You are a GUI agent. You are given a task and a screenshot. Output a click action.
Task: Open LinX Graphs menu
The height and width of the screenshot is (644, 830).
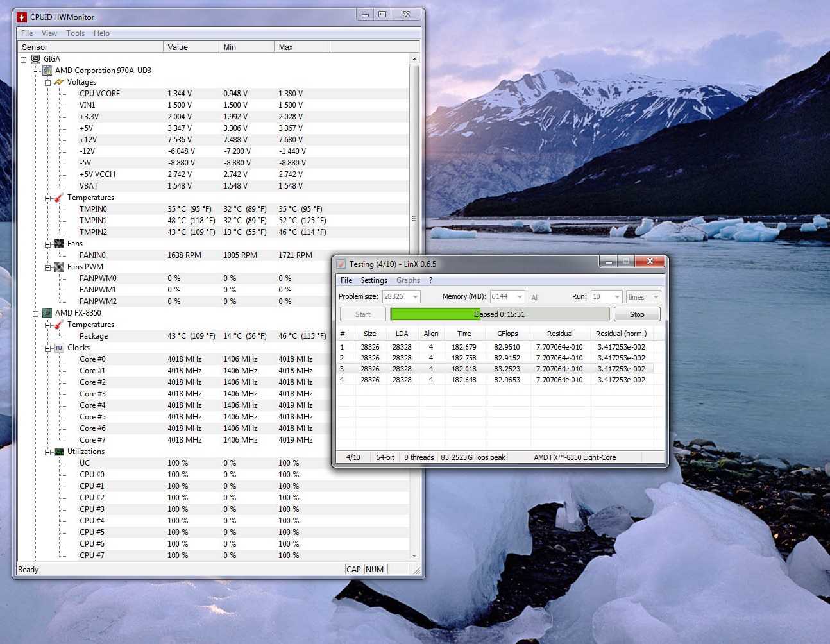408,280
